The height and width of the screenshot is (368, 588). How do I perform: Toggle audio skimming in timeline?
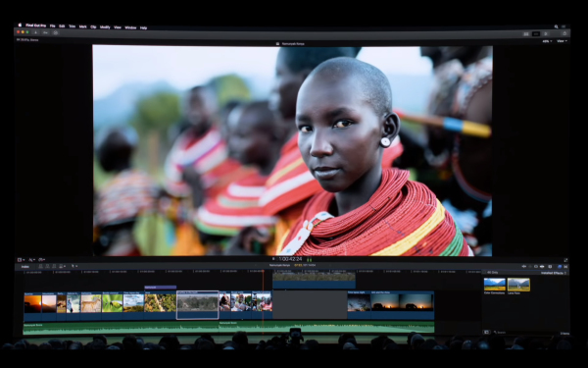[530, 267]
